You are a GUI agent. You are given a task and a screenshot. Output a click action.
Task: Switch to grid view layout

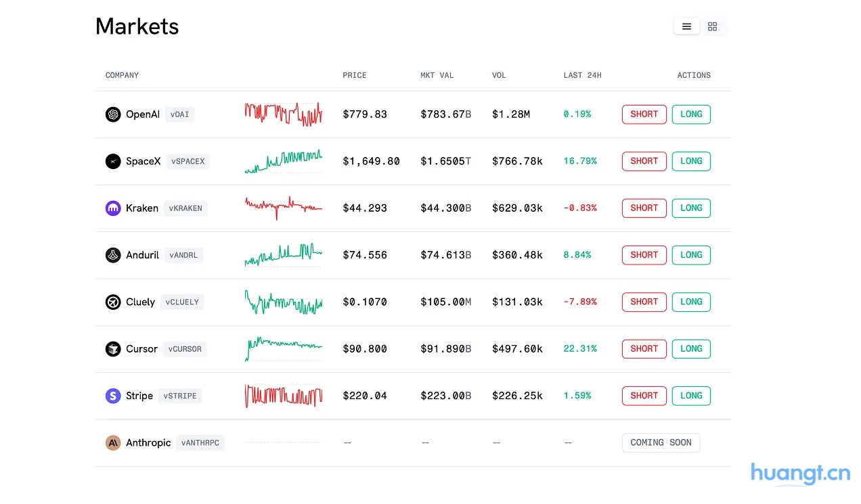(712, 26)
